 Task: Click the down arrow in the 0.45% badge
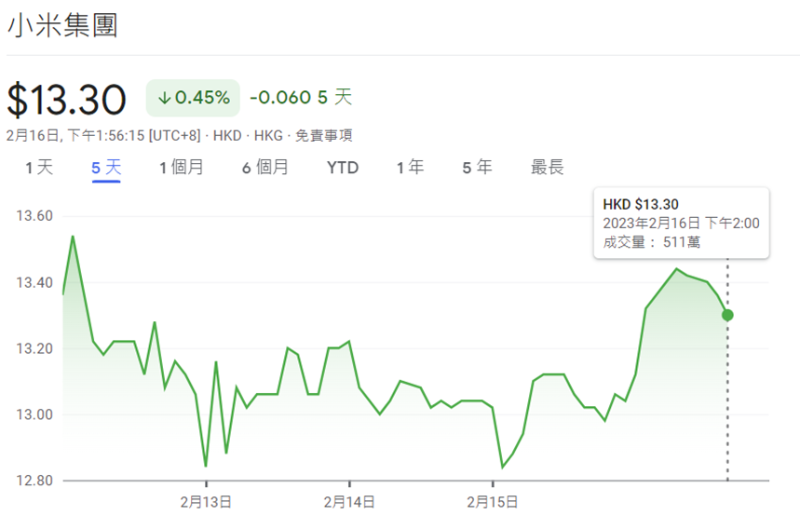pyautogui.click(x=165, y=98)
